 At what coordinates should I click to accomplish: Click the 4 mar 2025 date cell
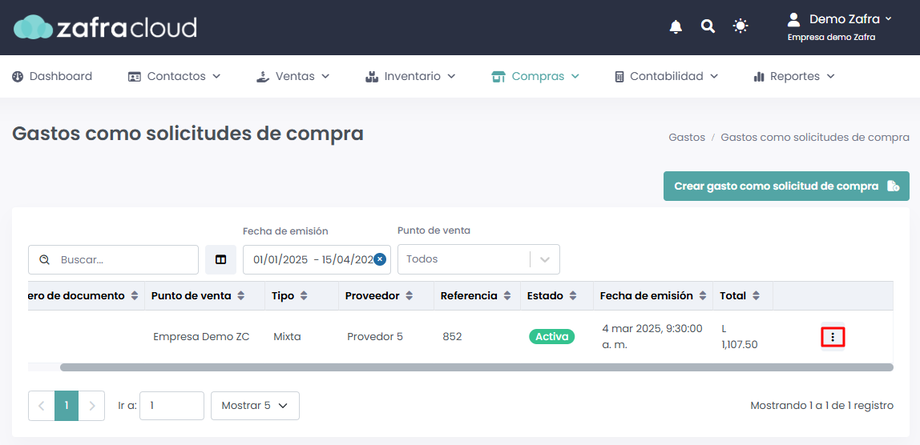point(652,337)
